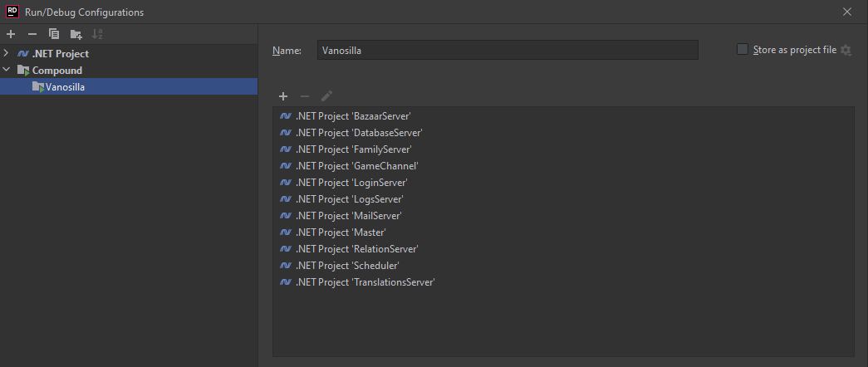
Task: Add a configuration to the compound list
Action: pyautogui.click(x=283, y=96)
